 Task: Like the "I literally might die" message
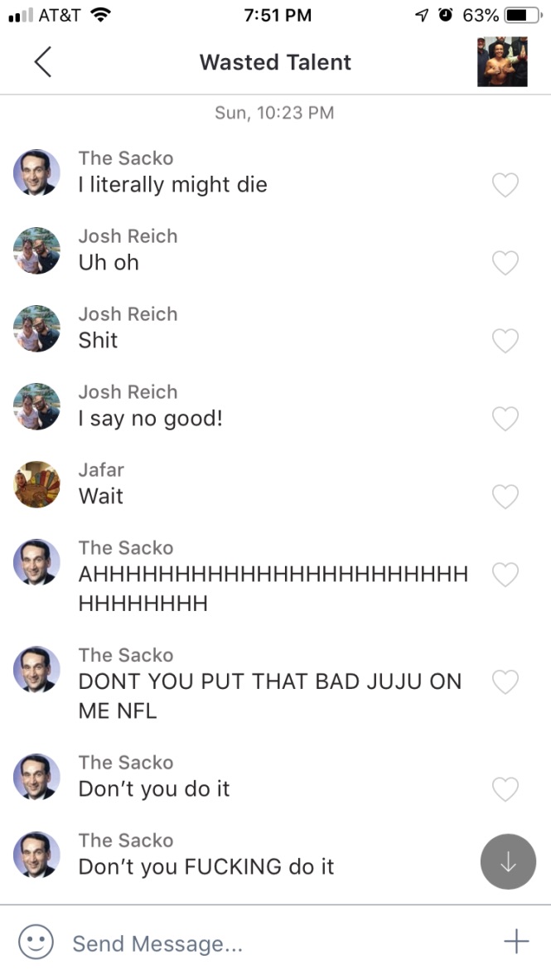pos(505,185)
